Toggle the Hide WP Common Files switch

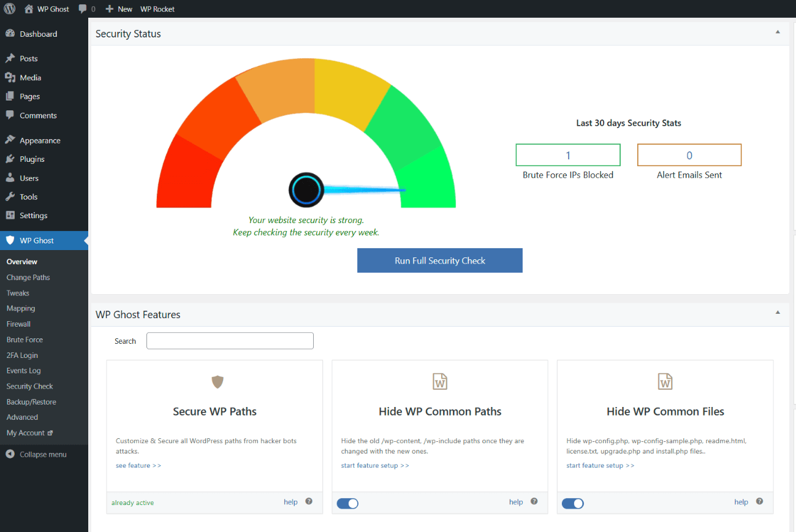click(573, 503)
